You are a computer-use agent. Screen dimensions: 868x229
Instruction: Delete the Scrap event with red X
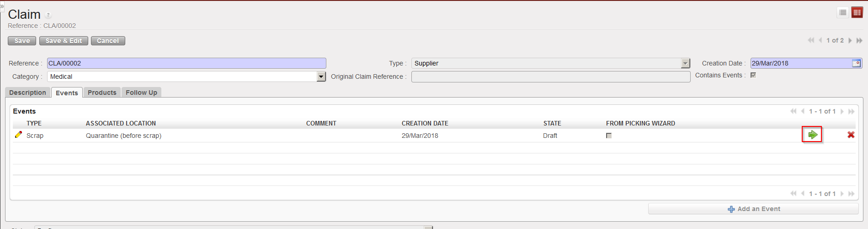(x=851, y=135)
